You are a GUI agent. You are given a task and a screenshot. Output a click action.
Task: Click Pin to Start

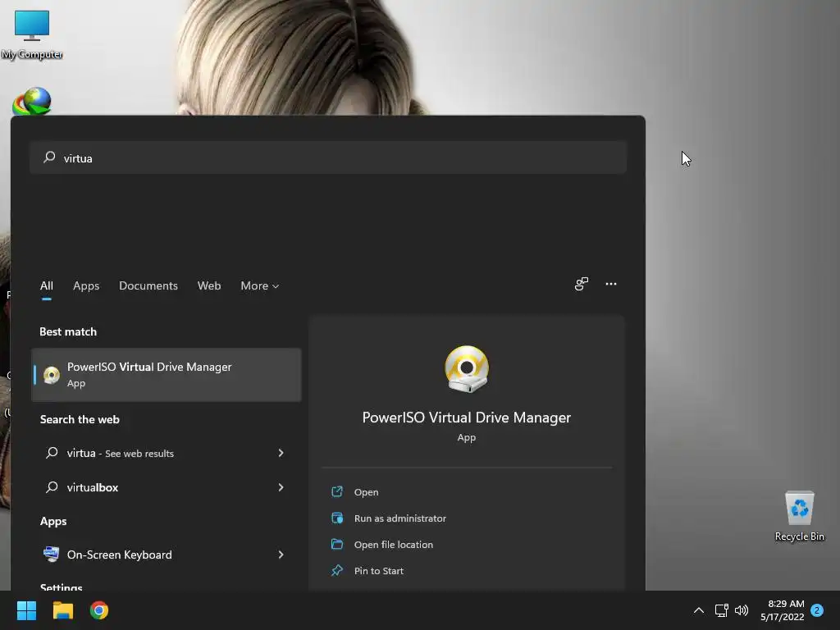[x=379, y=571]
